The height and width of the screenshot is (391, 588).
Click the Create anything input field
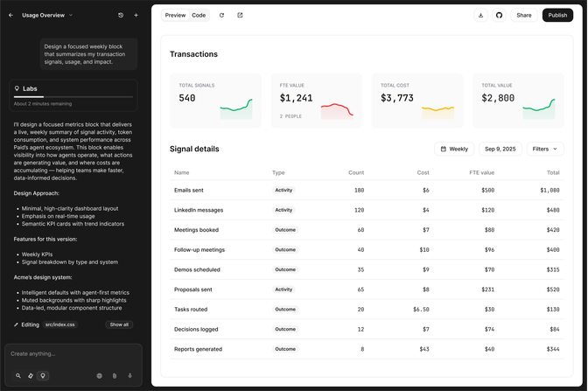[x=73, y=354]
